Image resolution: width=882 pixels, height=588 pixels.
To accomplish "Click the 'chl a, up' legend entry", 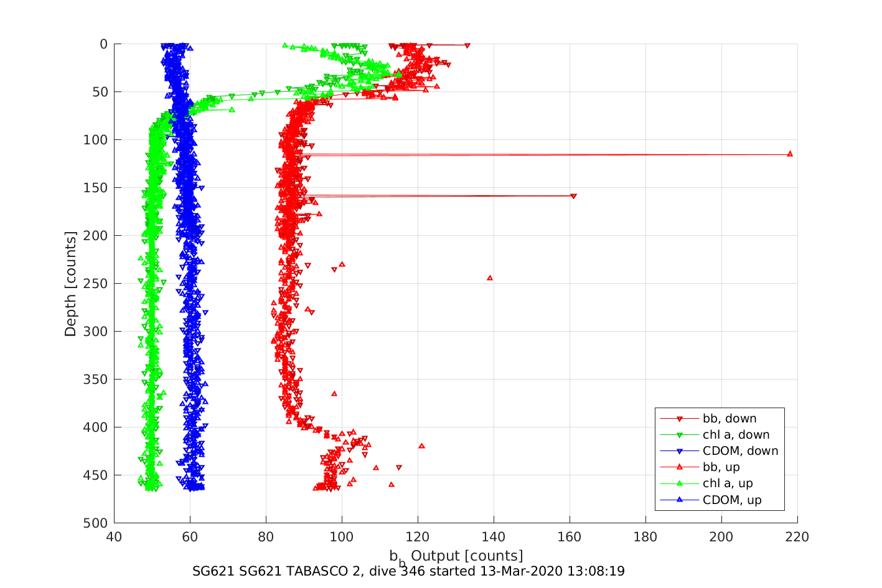I will [706, 483].
